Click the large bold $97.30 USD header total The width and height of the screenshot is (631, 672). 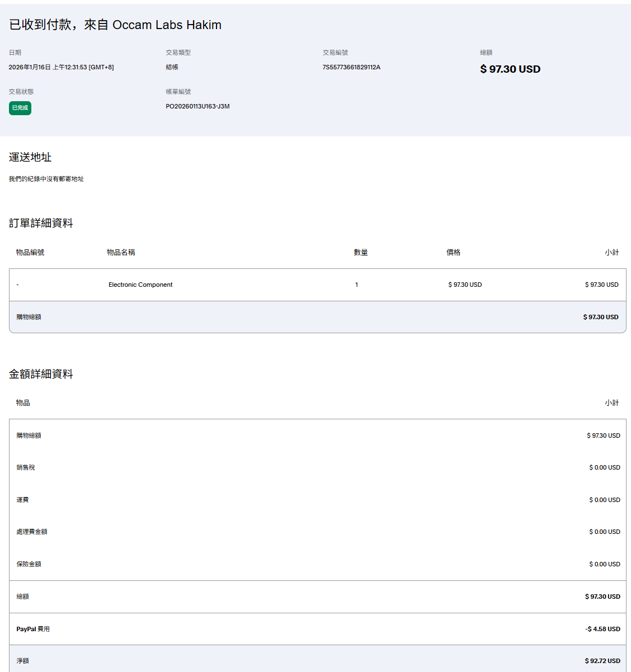[x=510, y=69]
